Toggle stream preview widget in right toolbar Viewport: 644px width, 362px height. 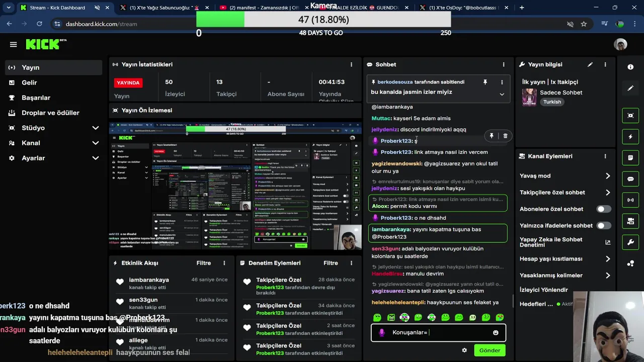[630, 116]
